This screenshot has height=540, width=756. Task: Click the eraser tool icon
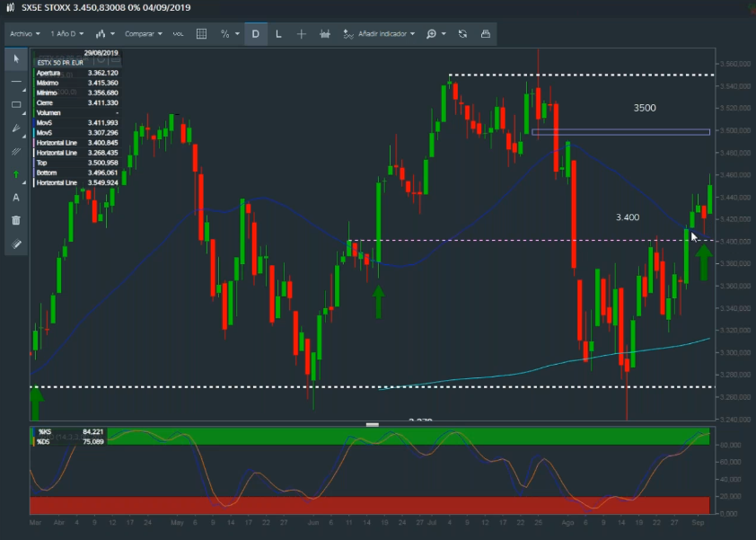(x=16, y=244)
